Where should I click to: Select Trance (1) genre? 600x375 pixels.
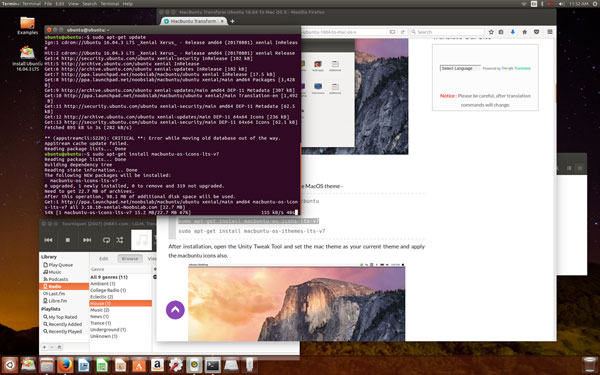pos(121,323)
